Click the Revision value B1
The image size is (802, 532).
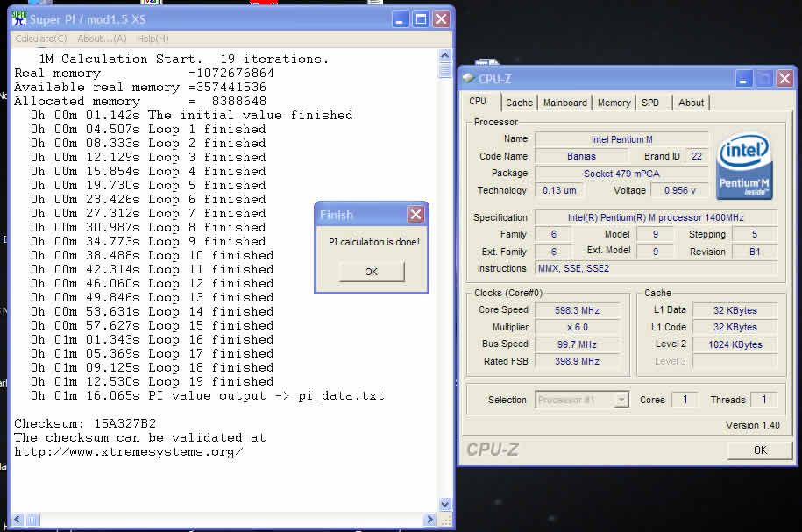[755, 252]
